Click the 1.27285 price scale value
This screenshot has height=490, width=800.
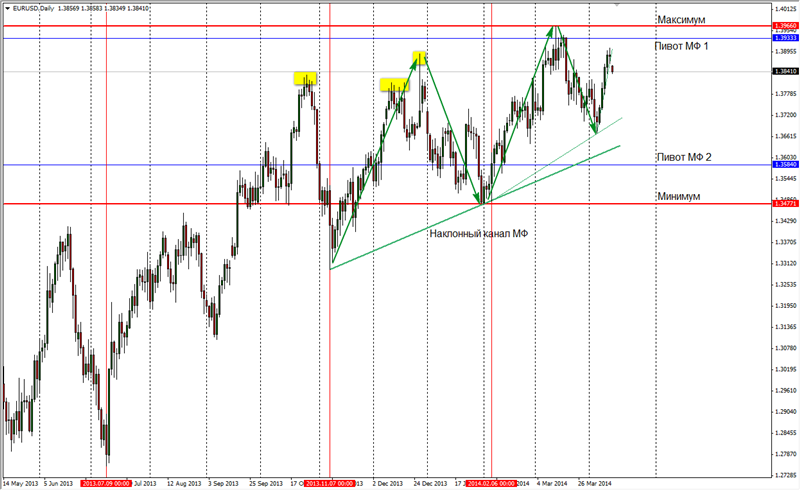(786, 475)
